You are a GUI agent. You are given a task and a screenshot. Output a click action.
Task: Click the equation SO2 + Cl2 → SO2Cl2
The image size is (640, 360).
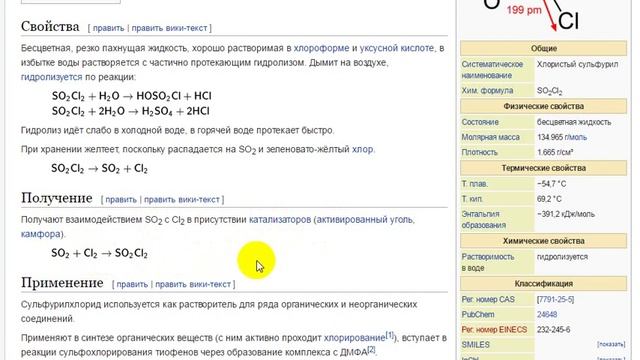[99, 253]
